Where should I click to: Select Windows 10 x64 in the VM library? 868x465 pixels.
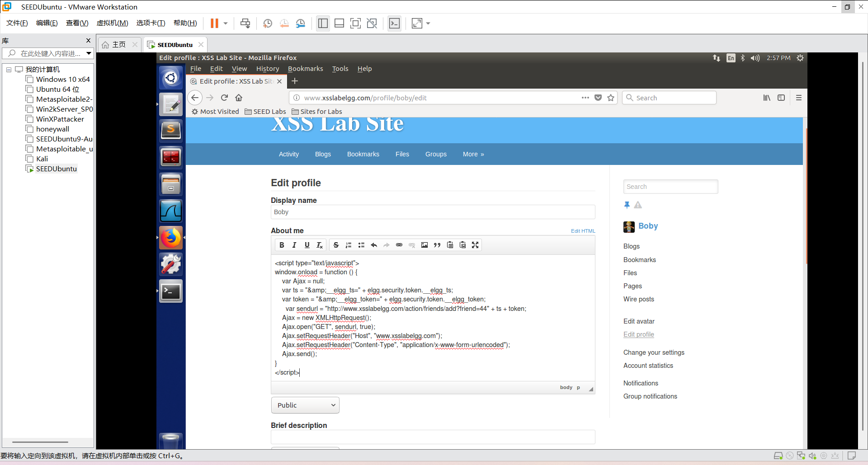[63, 79]
